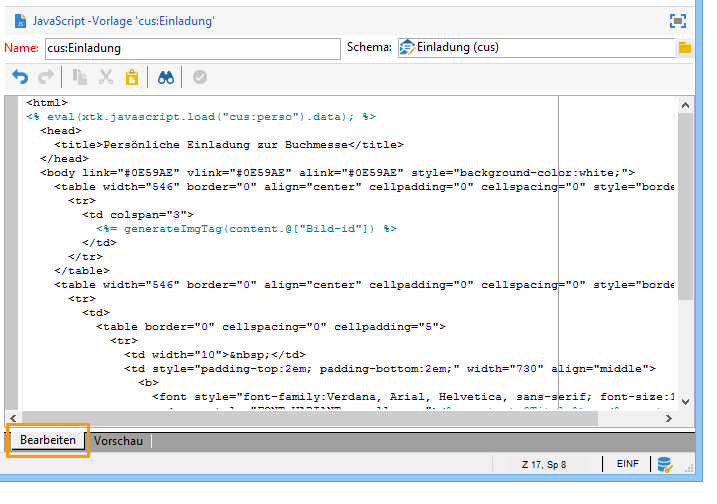This screenshot has height=504, width=717.
Task: Click the cellpadding="5" table line
Action: click(271, 327)
